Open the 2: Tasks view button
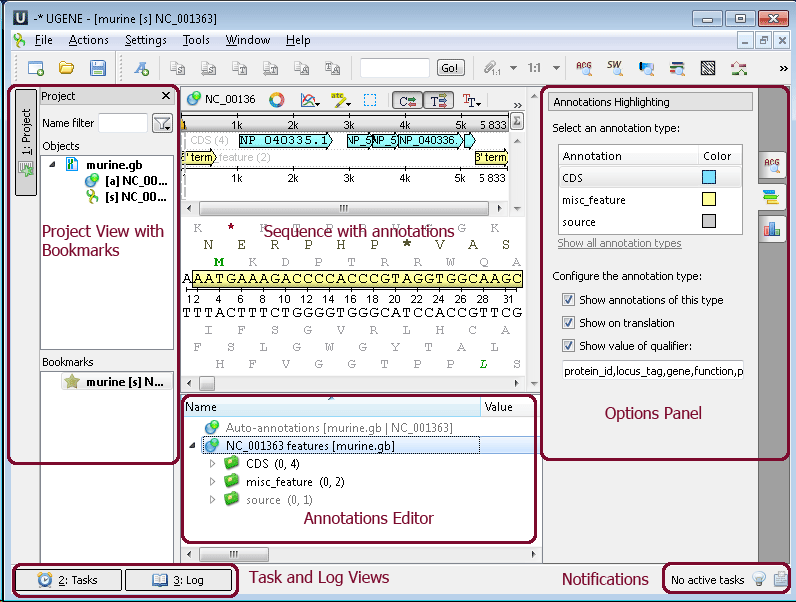This screenshot has height=602, width=796. click(69, 580)
